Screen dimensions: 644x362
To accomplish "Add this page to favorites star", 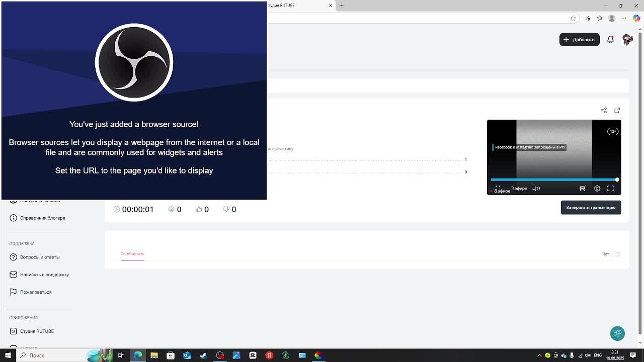I will tap(573, 18).
